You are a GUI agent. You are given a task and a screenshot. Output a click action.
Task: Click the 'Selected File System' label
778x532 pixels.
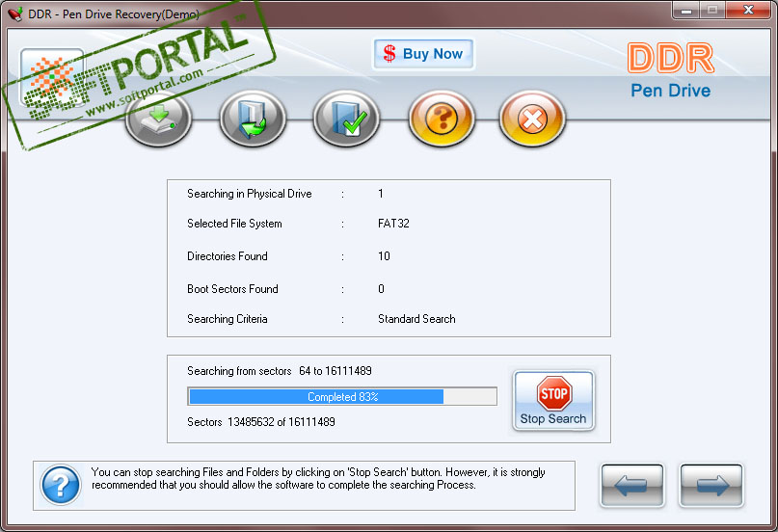(234, 224)
